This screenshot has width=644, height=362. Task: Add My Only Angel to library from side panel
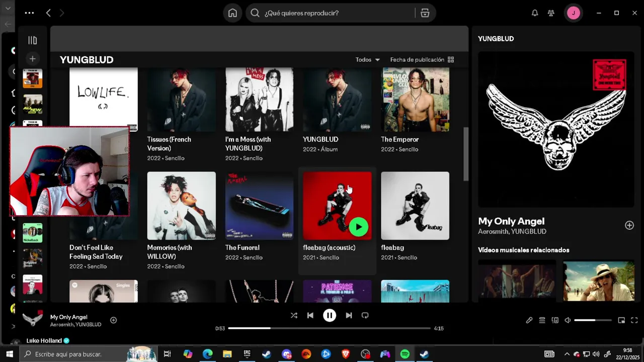coord(629,225)
